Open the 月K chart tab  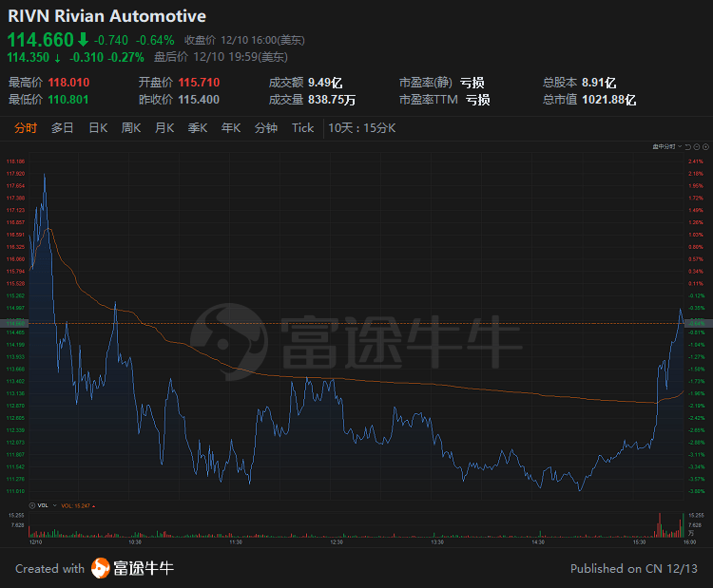coord(164,128)
